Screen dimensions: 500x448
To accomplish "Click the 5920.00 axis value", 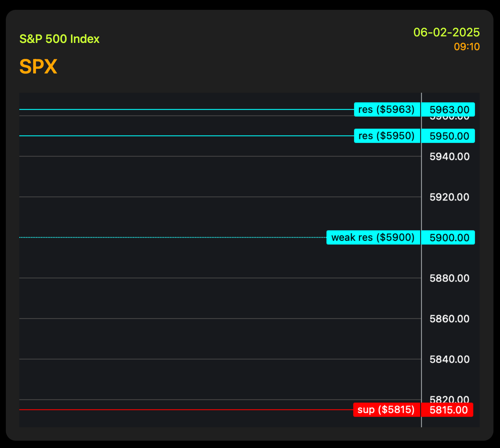I will click(x=449, y=197).
